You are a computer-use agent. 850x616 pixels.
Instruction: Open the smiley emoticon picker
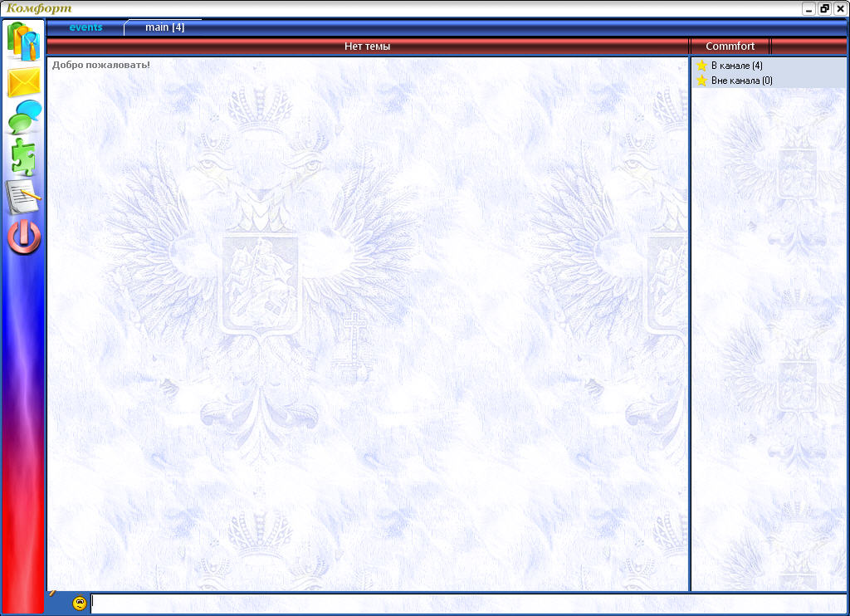coord(80,603)
